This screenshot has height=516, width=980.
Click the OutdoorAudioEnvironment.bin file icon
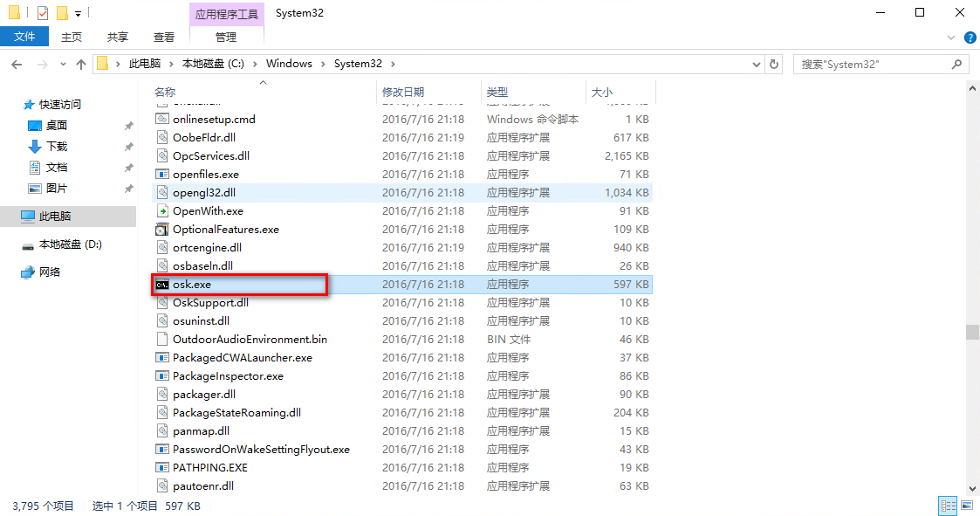161,340
